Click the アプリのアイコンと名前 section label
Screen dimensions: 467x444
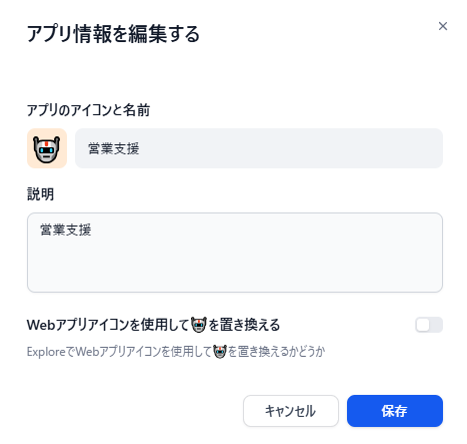[x=88, y=110]
